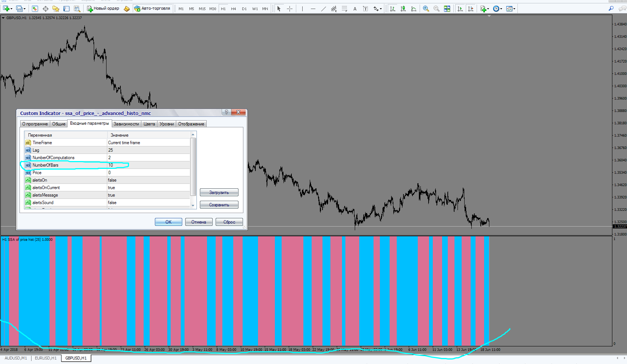Open the 'Отображение' tab
Viewport: 627px width, 364px height.
click(x=191, y=124)
